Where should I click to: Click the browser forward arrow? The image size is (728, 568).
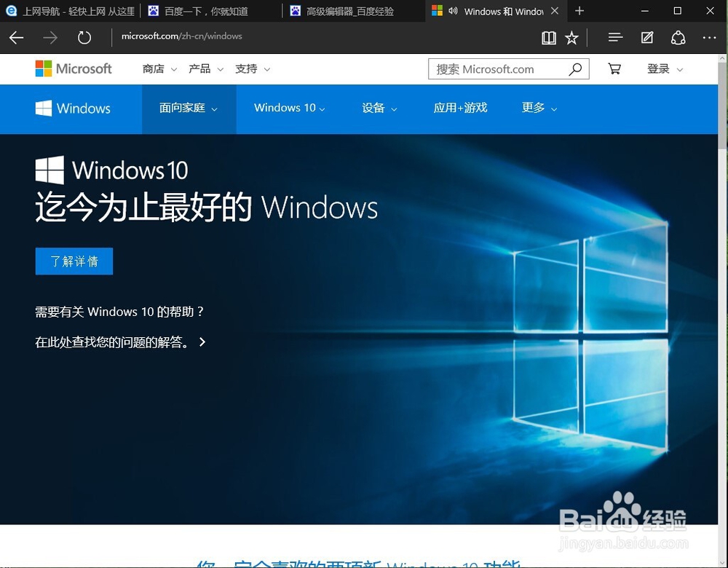coord(50,38)
